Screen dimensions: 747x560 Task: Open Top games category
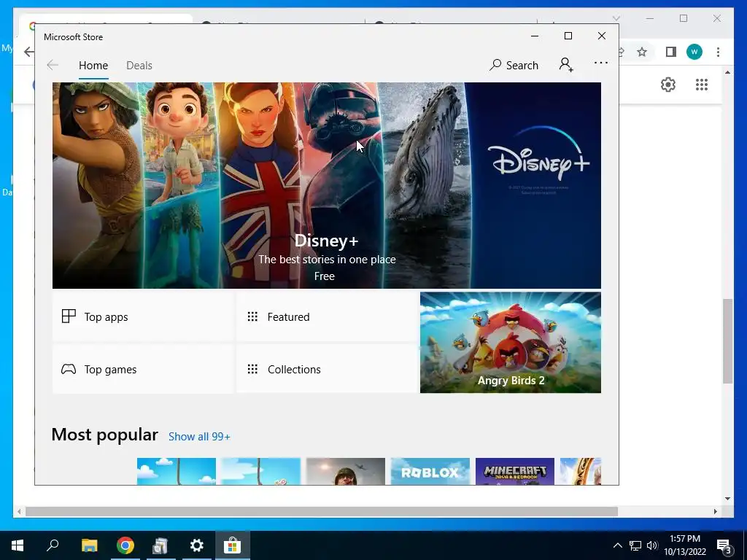[x=143, y=369]
